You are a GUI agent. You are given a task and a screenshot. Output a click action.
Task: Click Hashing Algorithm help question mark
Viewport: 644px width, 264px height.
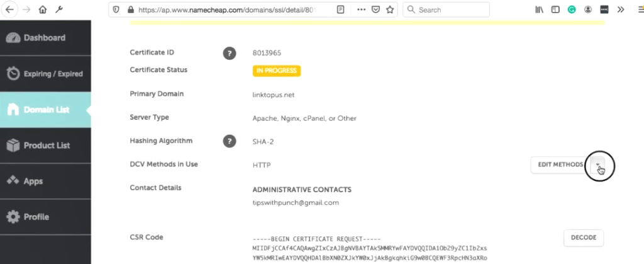(x=230, y=142)
